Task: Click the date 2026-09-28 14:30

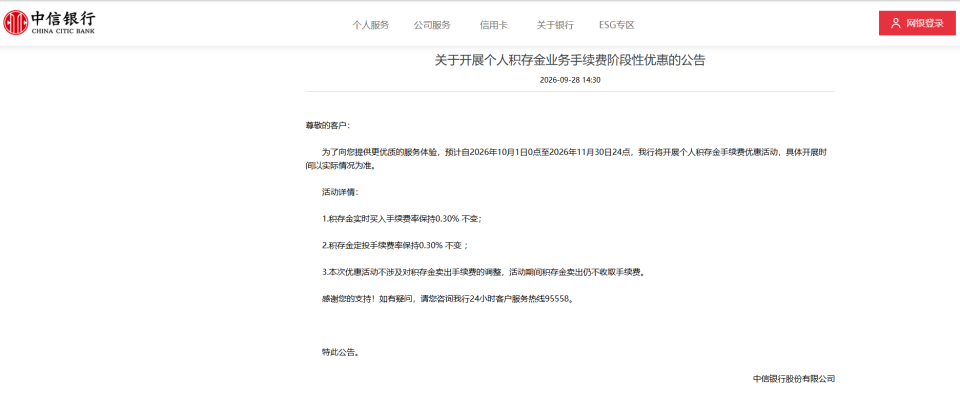Action: [570, 80]
